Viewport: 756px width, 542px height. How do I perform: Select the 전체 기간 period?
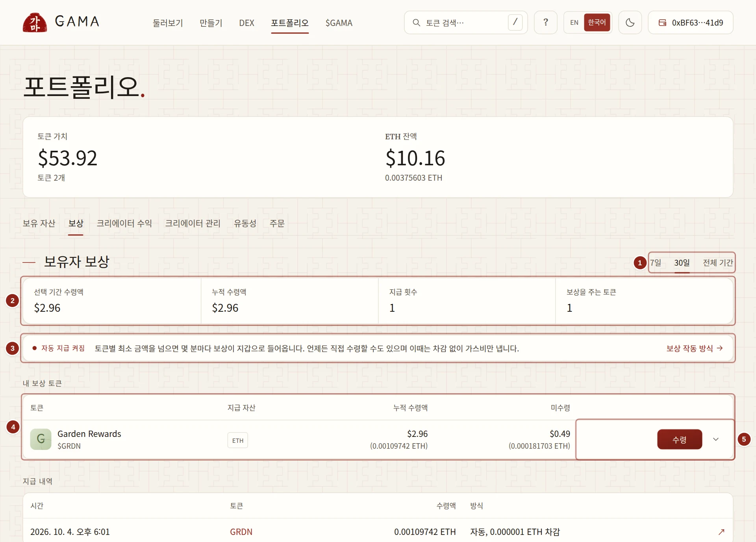tap(718, 263)
